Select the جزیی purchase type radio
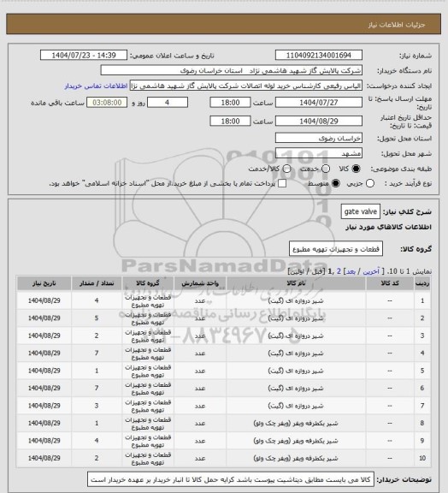448x493 pixels. (370, 183)
